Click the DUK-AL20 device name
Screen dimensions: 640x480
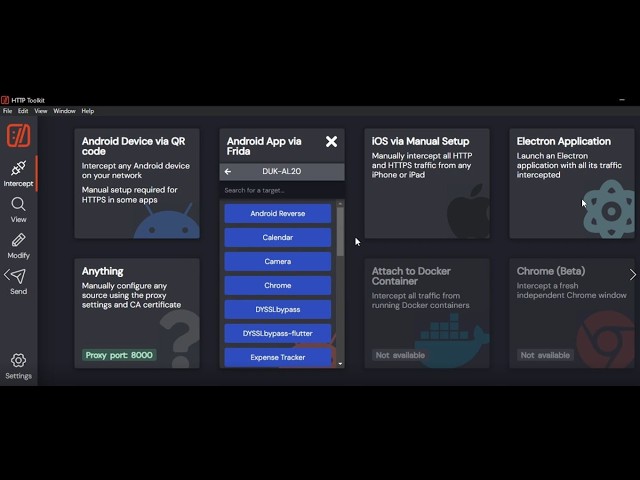coord(282,171)
